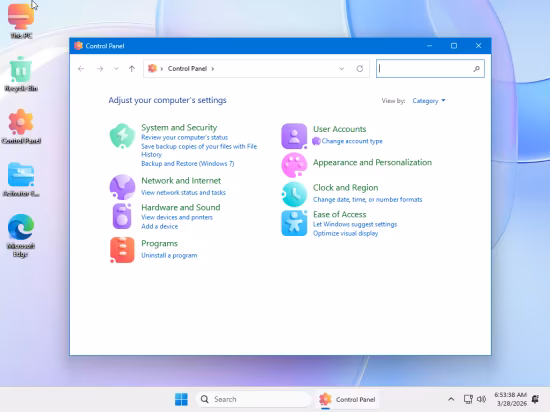The image size is (550, 412).
Task: Click View network status and tasks
Action: click(x=183, y=193)
